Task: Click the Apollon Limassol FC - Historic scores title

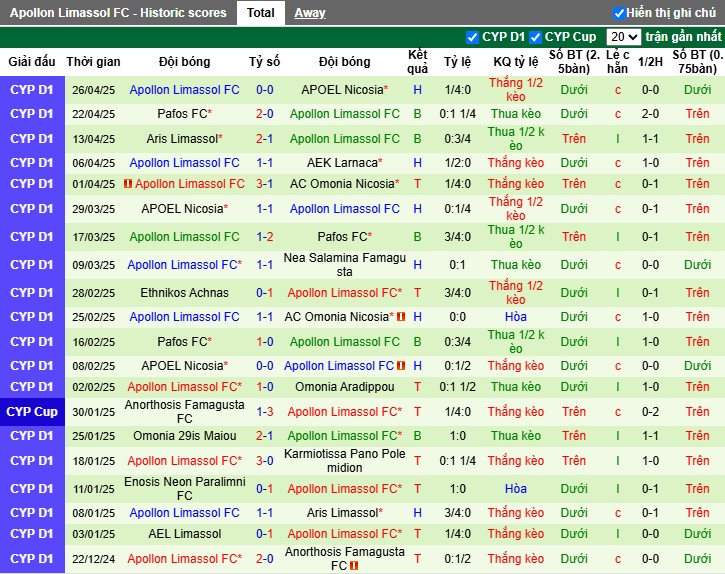Action: (x=118, y=12)
